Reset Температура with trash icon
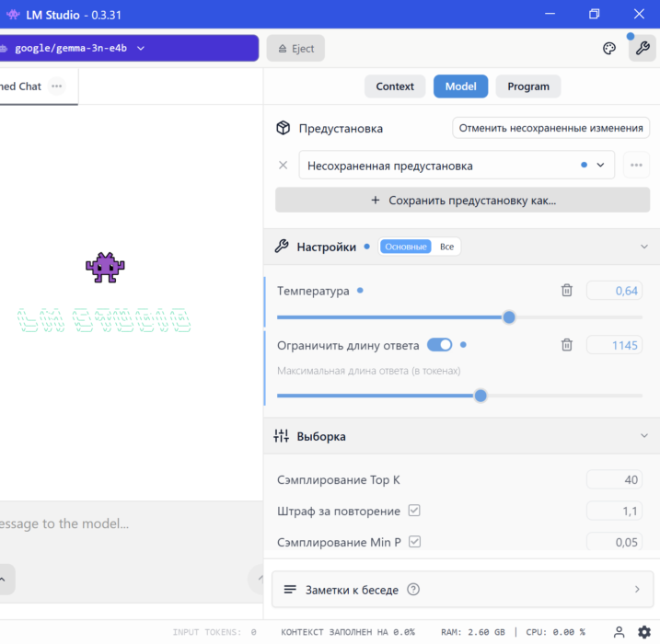 click(567, 290)
